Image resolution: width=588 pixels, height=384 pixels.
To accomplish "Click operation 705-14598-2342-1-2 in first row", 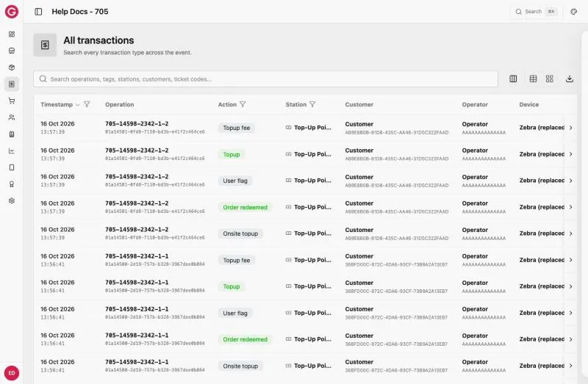I will [x=137, y=123].
